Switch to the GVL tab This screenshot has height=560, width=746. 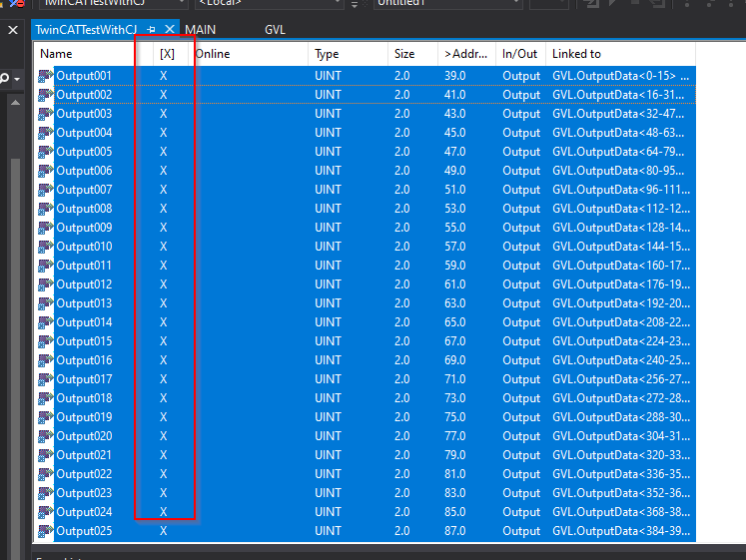tap(275, 30)
